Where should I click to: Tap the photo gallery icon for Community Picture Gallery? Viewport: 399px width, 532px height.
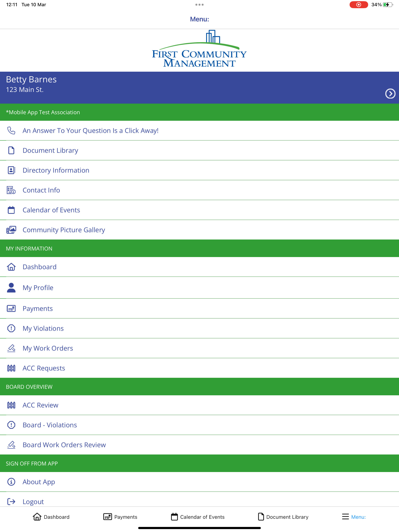click(x=11, y=230)
